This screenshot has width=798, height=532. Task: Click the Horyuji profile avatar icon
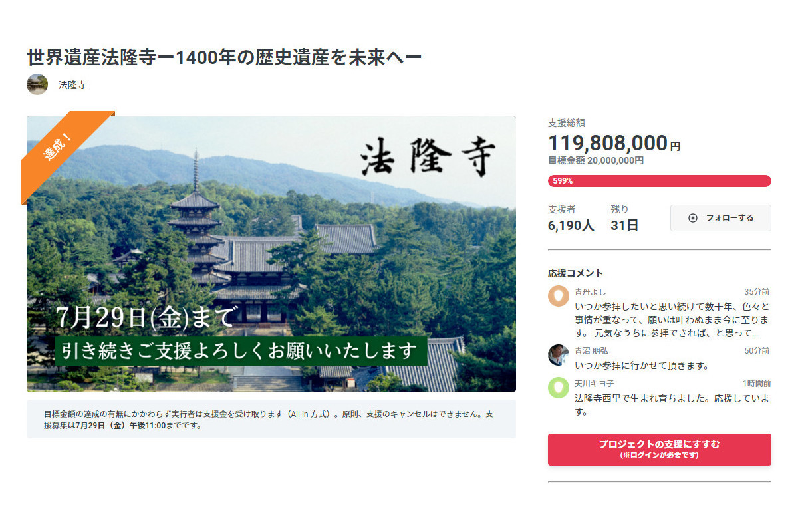point(37,84)
